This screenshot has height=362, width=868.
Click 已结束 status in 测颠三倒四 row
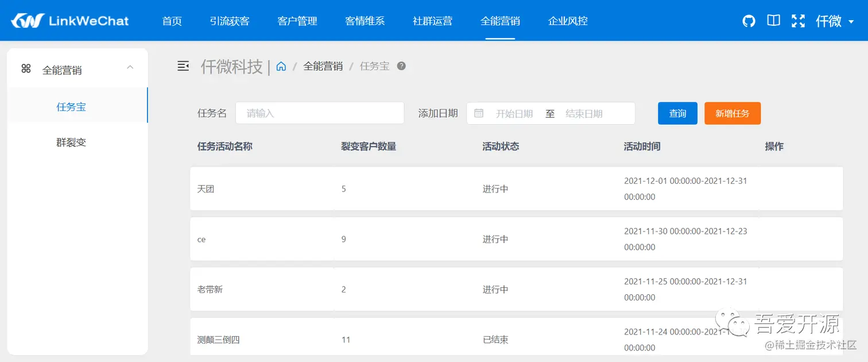tap(495, 340)
